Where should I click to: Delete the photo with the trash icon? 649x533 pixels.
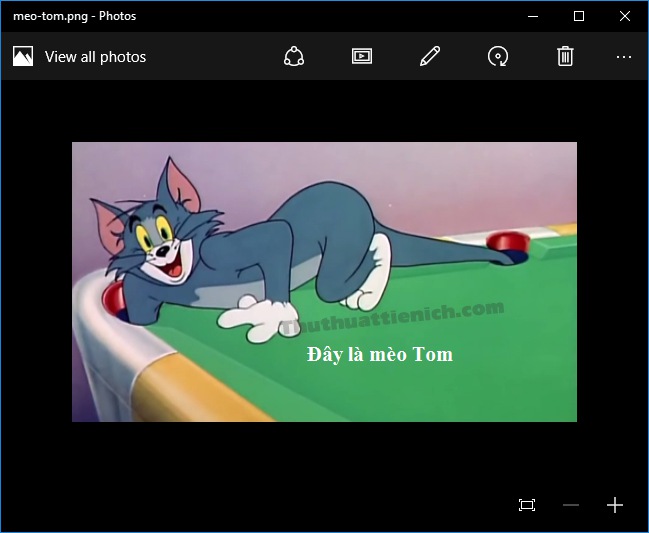(565, 57)
